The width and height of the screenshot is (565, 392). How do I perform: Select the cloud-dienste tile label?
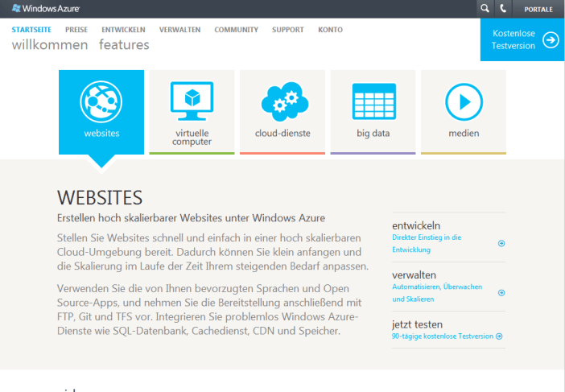[282, 134]
